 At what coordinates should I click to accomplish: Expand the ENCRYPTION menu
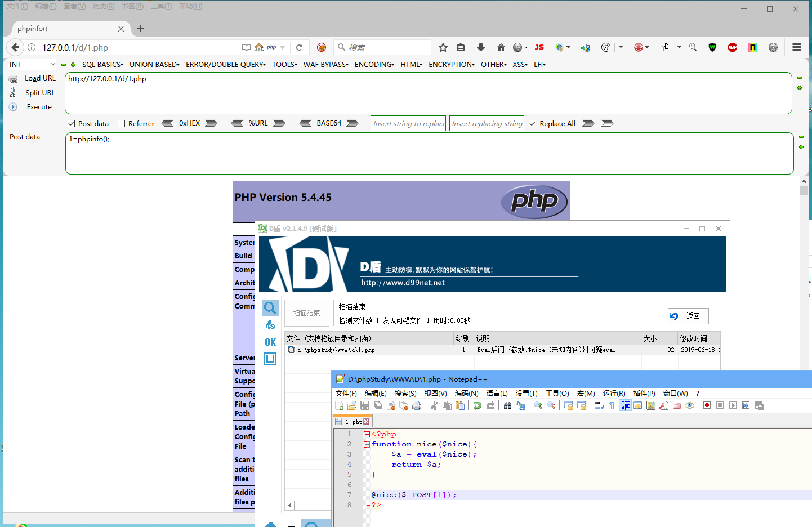click(x=452, y=65)
